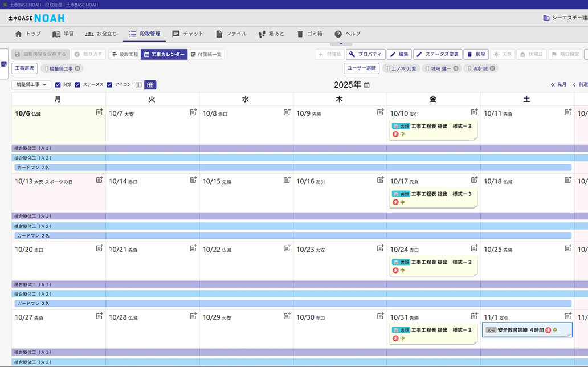Uncheck the 分類 checkbox

(x=58, y=85)
